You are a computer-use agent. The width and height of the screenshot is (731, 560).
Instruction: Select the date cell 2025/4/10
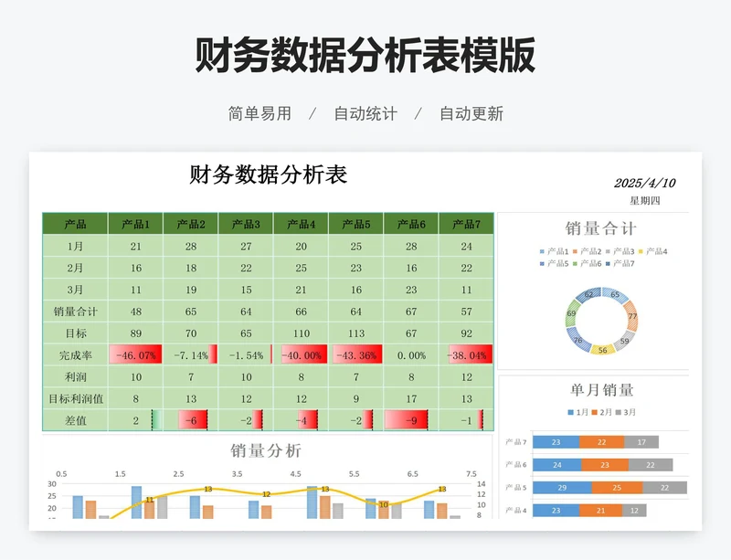(x=645, y=183)
